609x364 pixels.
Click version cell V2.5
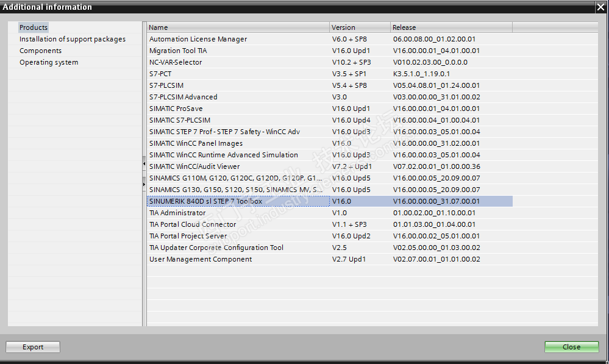click(339, 248)
